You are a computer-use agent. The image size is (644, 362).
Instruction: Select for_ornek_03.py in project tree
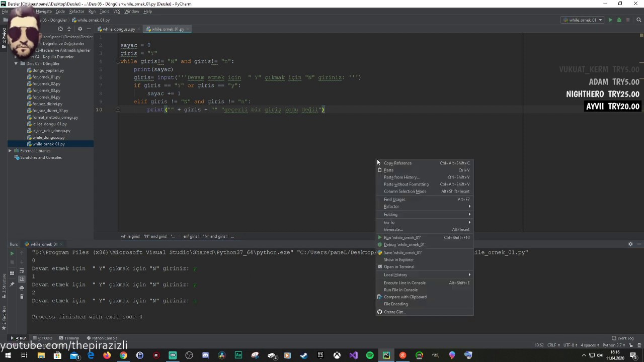(x=46, y=90)
